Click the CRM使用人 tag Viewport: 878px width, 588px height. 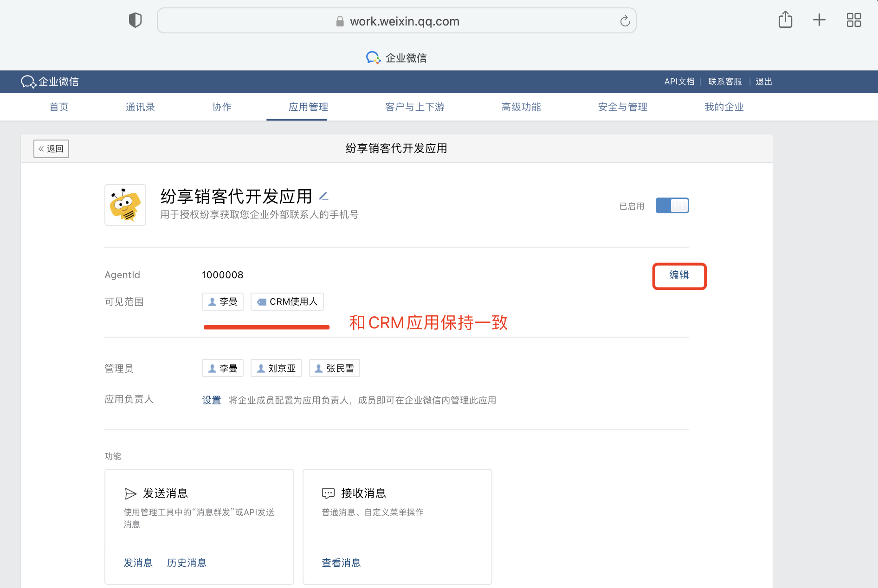coord(287,302)
